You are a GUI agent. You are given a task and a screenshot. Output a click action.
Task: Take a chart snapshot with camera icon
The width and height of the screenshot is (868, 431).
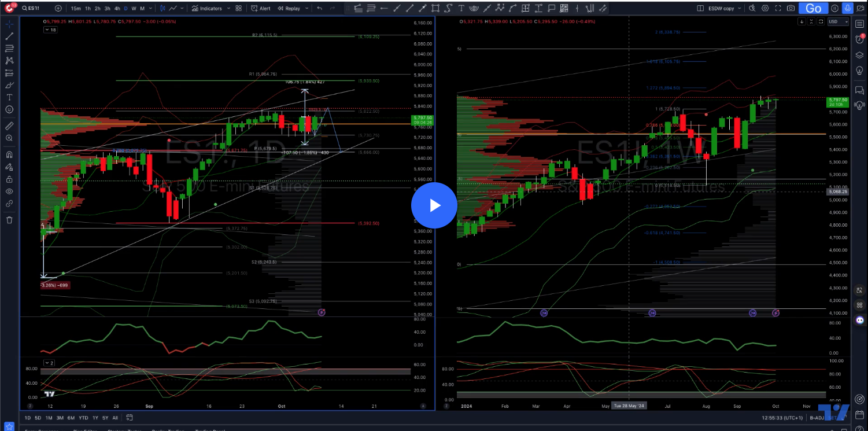tap(791, 8)
